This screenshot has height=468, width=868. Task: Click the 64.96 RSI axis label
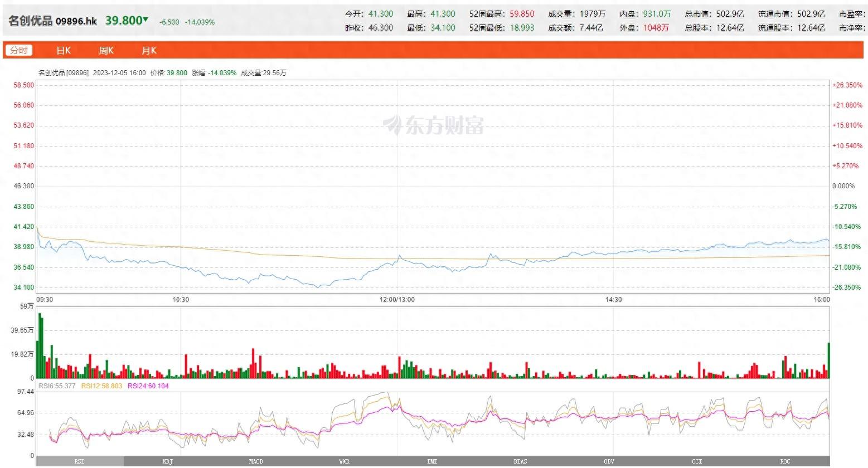[26, 413]
